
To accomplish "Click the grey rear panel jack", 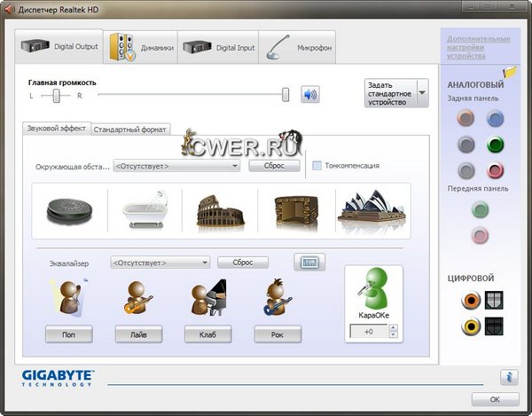I will coord(466,170).
